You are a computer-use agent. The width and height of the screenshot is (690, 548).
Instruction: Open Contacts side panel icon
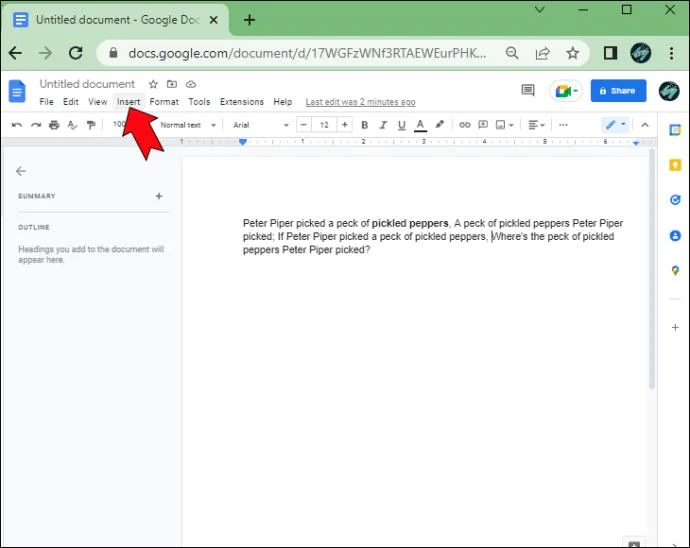click(x=675, y=235)
